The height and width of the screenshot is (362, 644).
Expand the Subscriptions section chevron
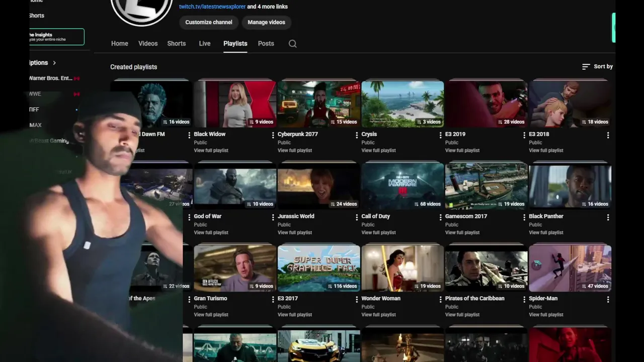tap(54, 63)
